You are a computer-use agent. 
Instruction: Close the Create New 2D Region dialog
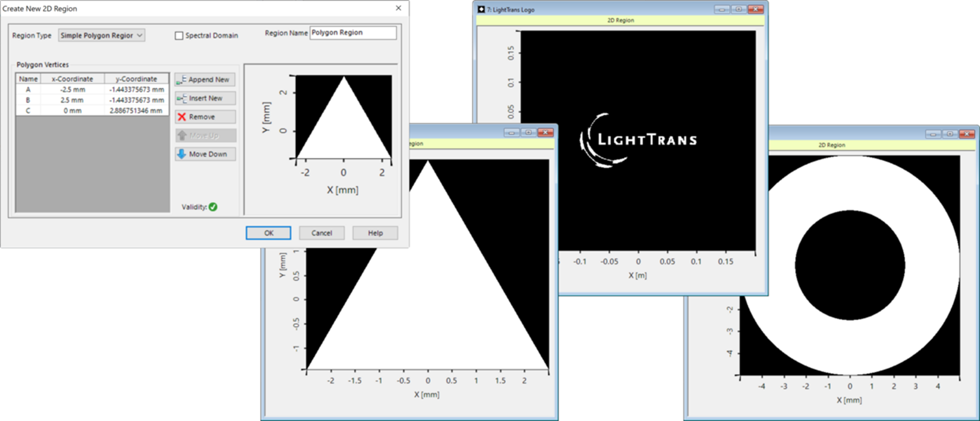(398, 8)
